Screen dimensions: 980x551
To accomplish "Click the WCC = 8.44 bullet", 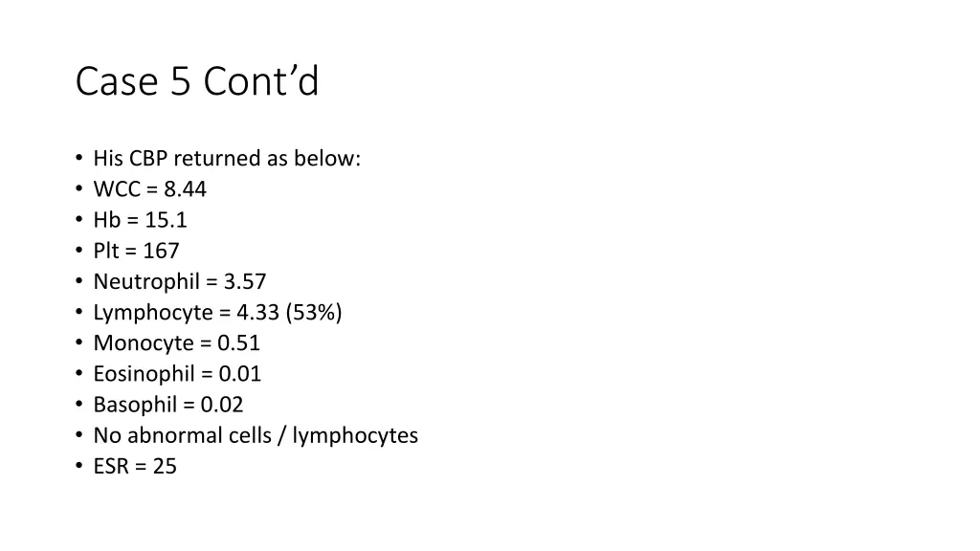I will (x=150, y=189).
